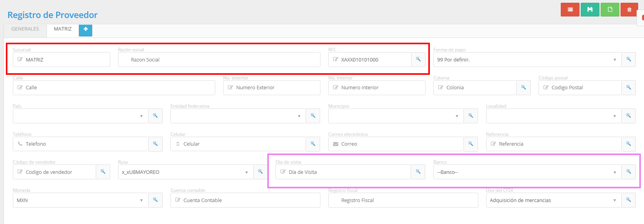Screen dimensions: 644x224
Task: Click the wand icon beside Codigo Postal
Action: [628, 88]
